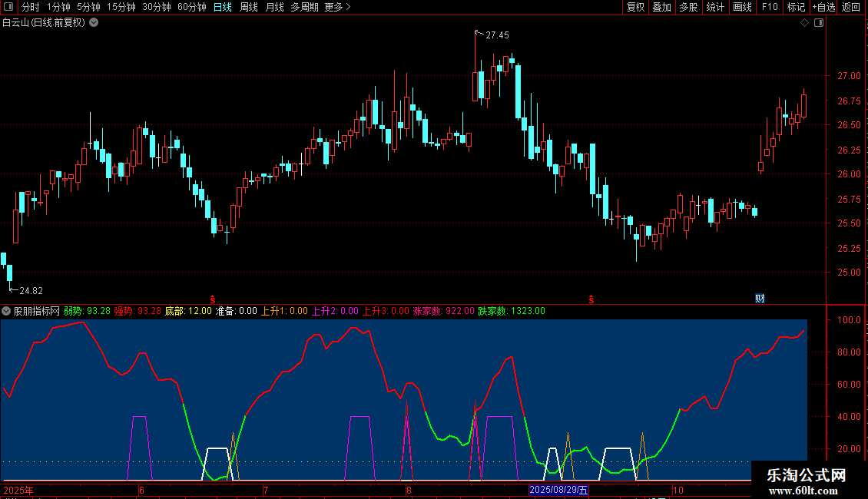
Task: Click the 25.00 price axis label
Action: click(849, 273)
